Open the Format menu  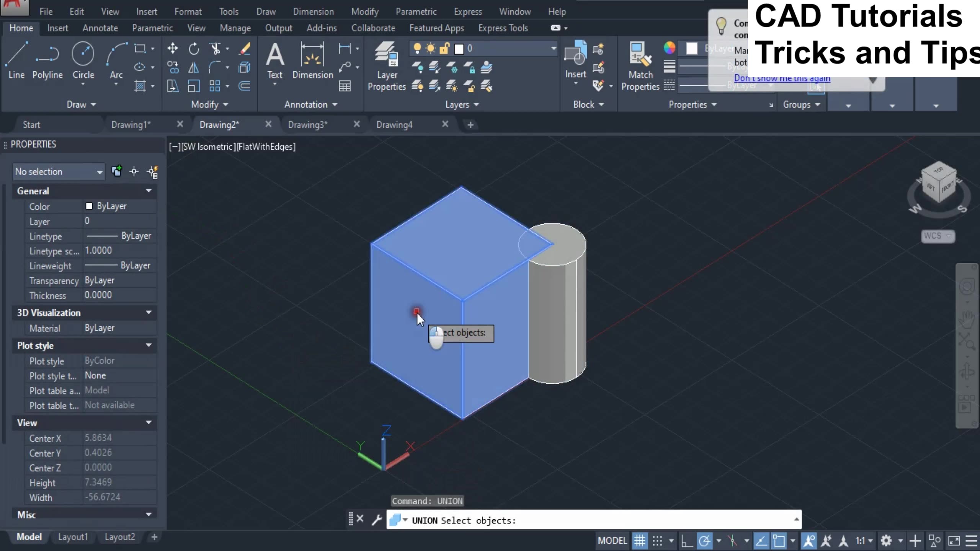pyautogui.click(x=188, y=11)
